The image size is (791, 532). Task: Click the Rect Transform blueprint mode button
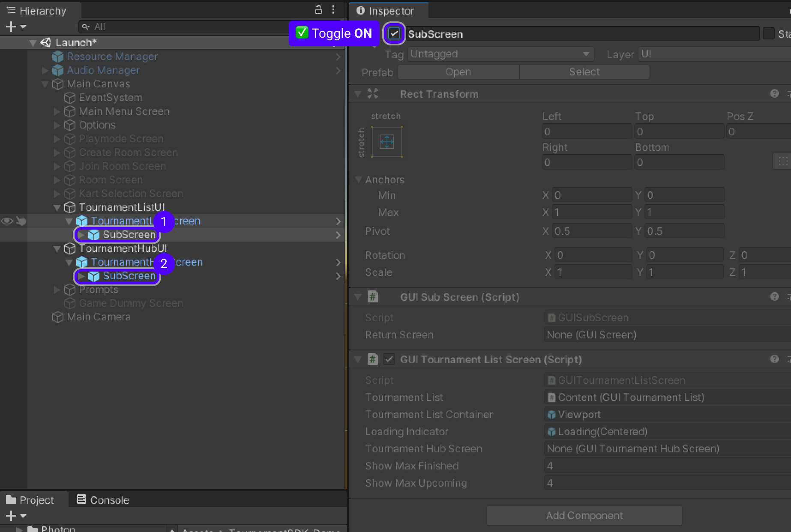point(782,161)
